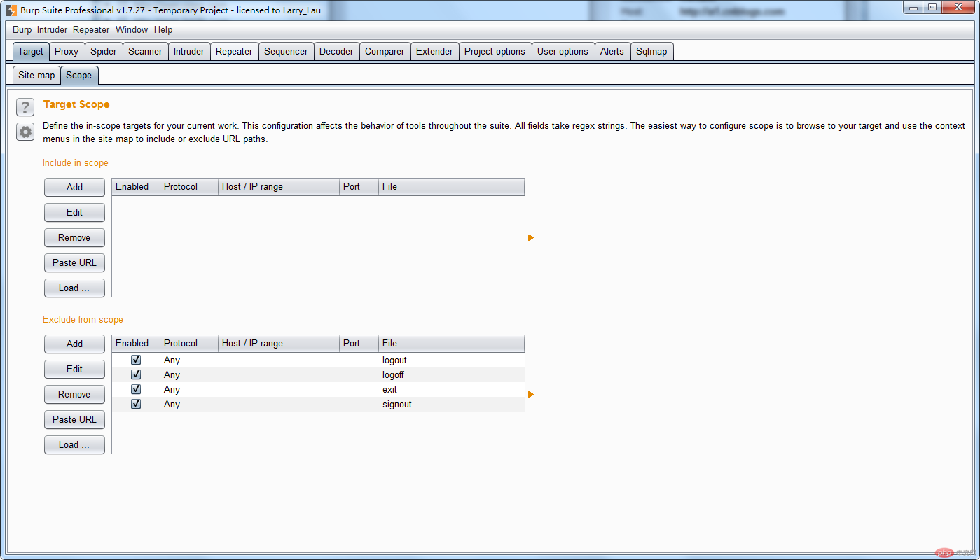Switch to the Repeater tool tab
This screenshot has height=560, width=980.
coord(234,52)
